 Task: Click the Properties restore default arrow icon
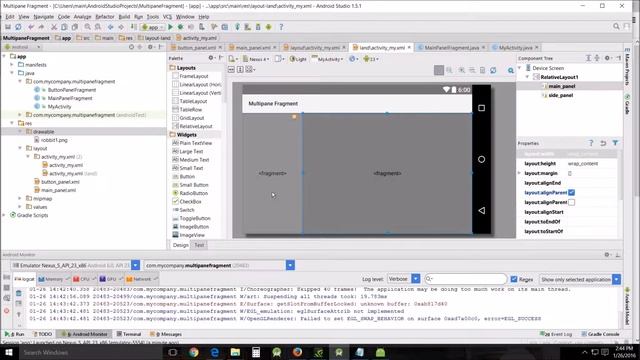click(603, 143)
